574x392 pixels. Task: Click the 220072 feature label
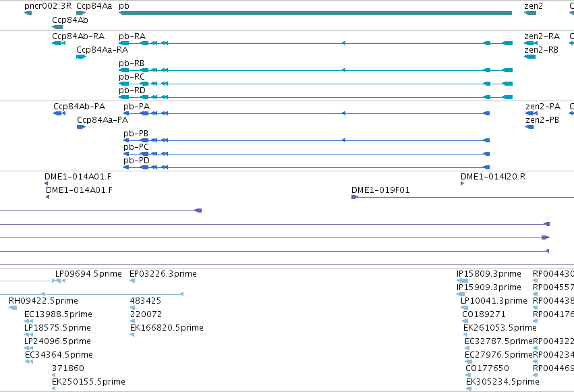click(146, 314)
